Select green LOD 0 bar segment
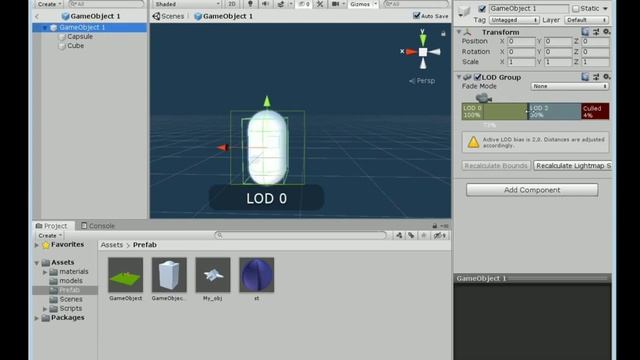Viewport: 640px width, 360px height. (x=494, y=111)
